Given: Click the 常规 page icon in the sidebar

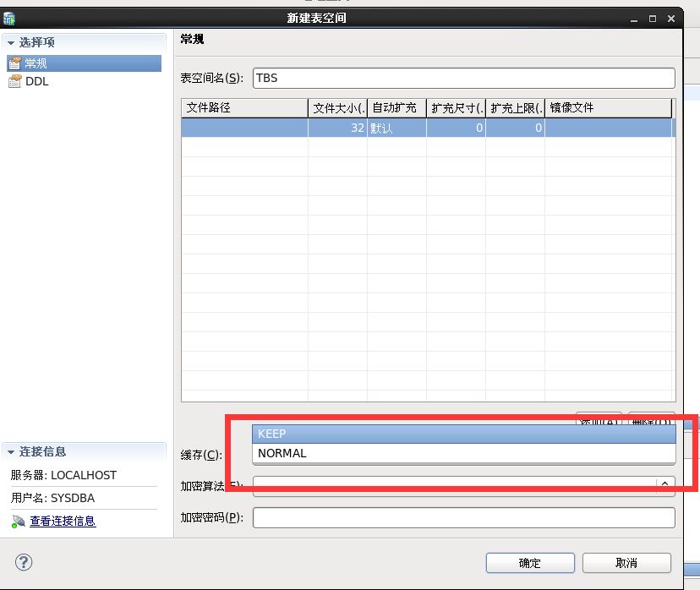Looking at the screenshot, I should click(15, 63).
